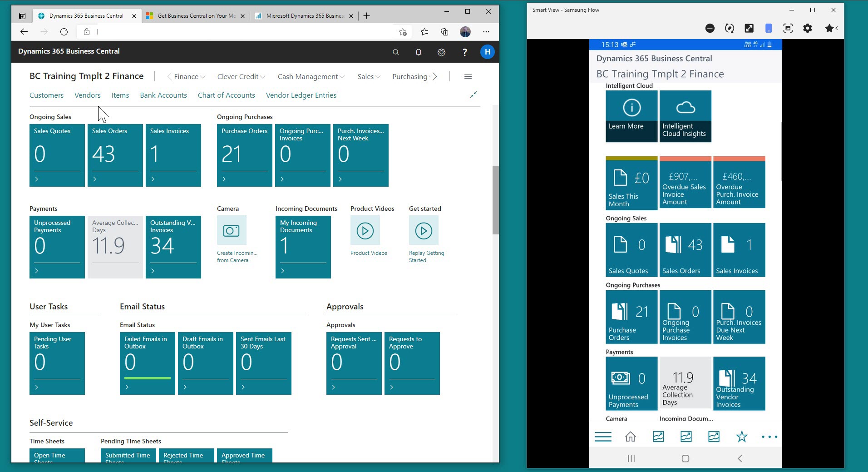Open Smart View settings gear icon

tap(808, 28)
